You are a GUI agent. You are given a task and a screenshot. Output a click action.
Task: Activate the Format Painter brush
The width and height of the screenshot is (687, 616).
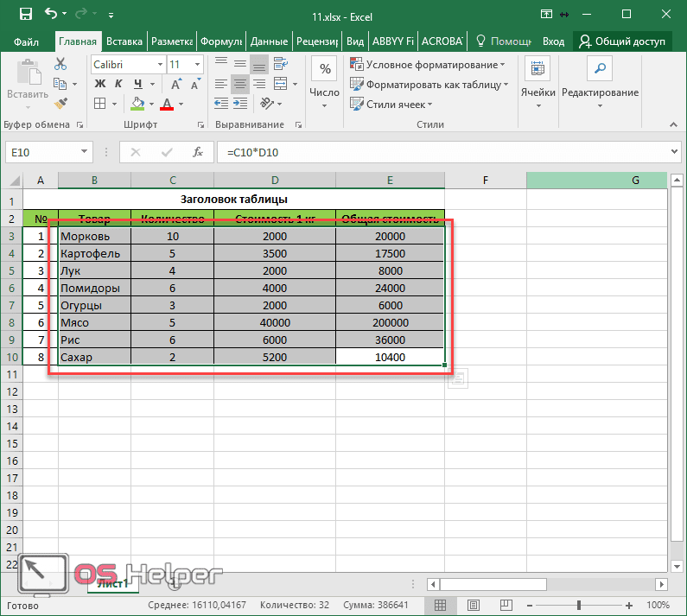[x=60, y=104]
